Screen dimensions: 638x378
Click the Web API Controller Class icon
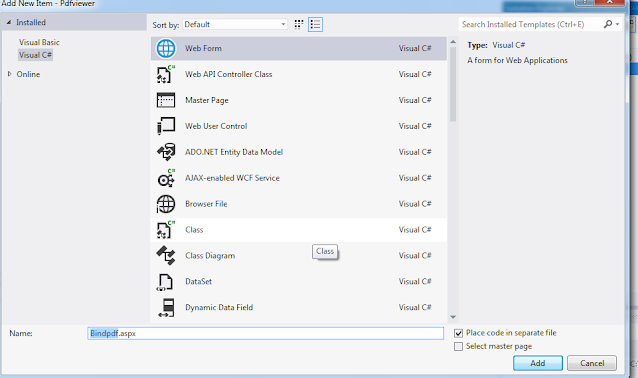click(x=166, y=74)
